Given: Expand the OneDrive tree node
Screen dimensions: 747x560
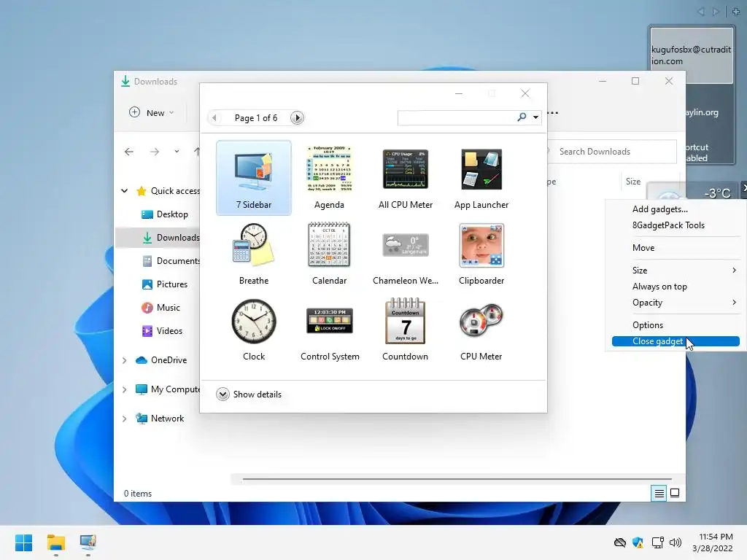Looking at the screenshot, I should point(124,360).
